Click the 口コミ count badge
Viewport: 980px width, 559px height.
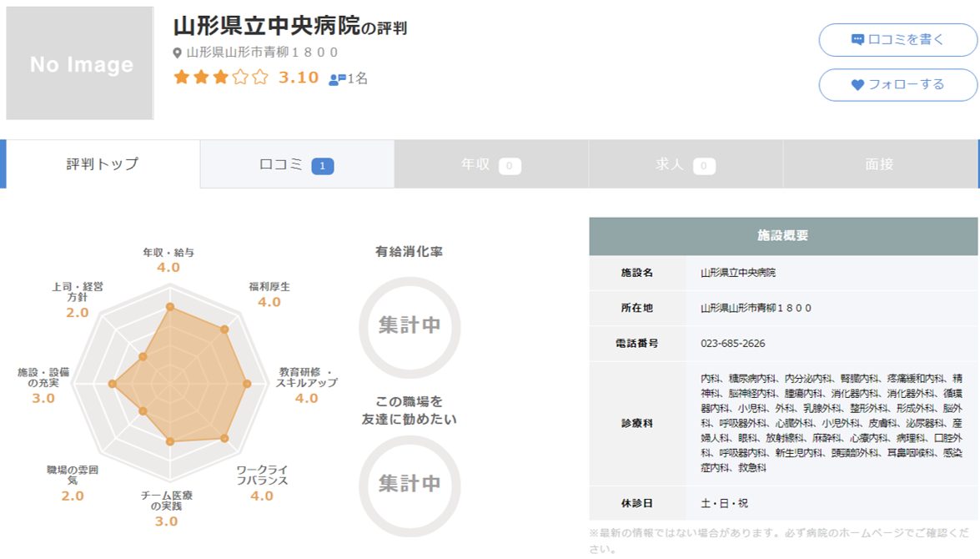[x=323, y=166]
